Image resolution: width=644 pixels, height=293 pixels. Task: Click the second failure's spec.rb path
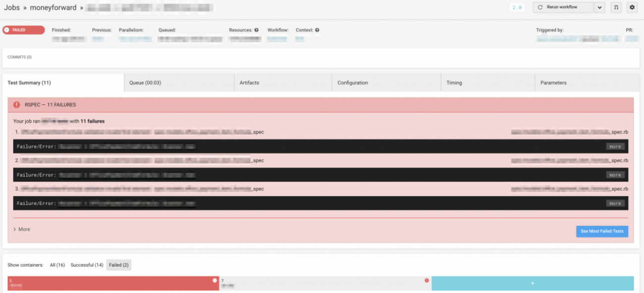(x=570, y=160)
